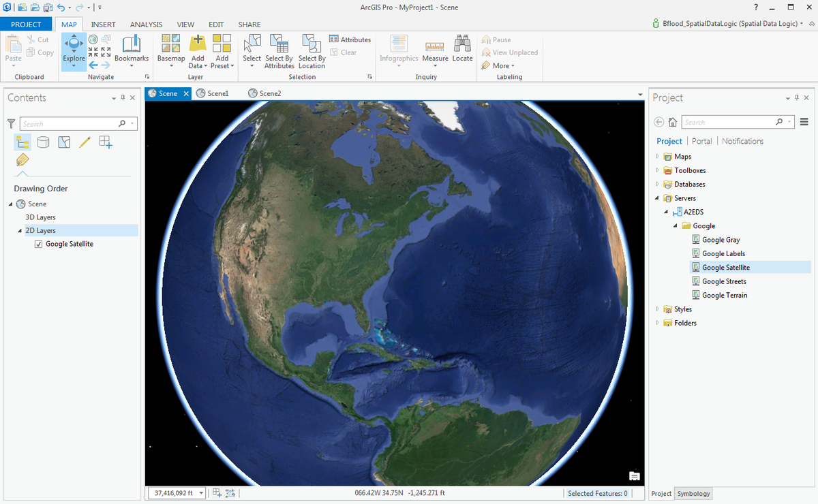818x504 pixels.
Task: Open the Project pane hamburger menu
Action: coord(804,123)
